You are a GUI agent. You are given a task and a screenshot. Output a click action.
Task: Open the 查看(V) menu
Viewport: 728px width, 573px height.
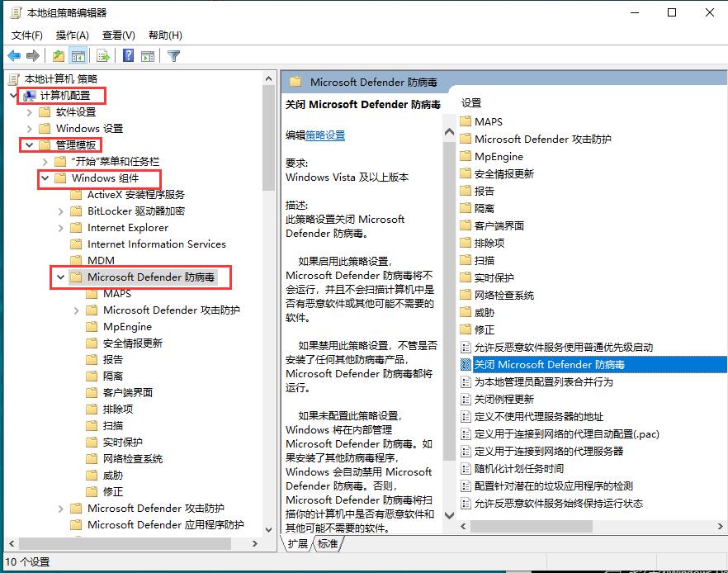coord(118,36)
